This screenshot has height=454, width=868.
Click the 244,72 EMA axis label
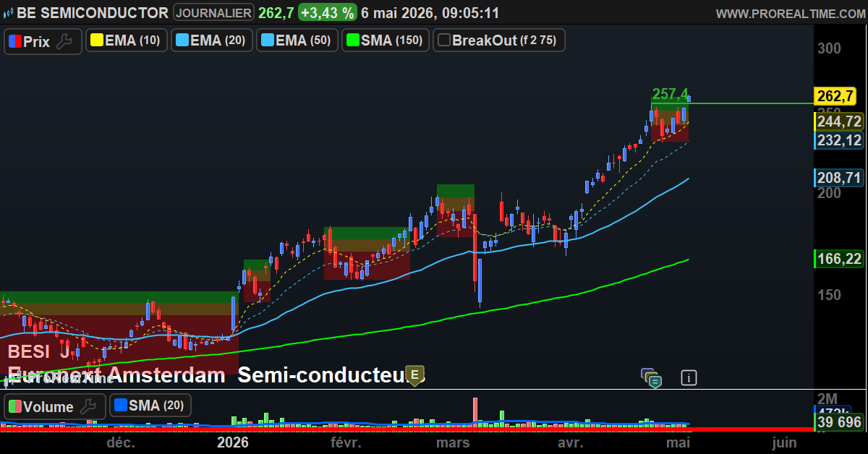coord(839,121)
